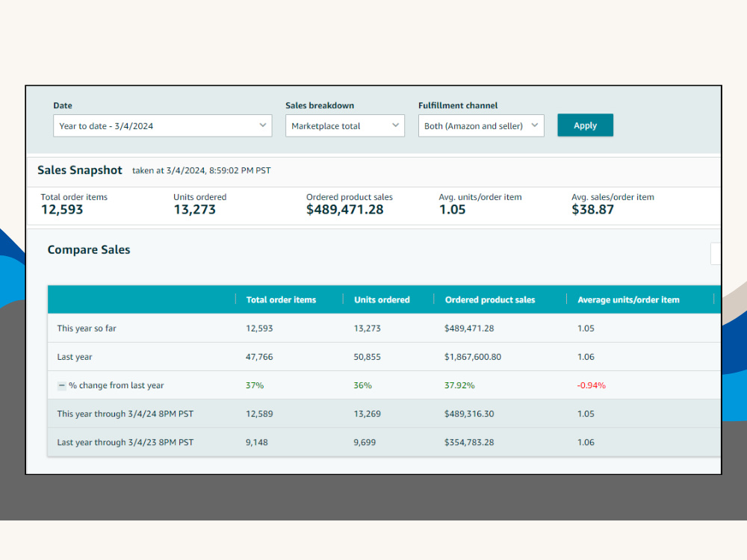
Task: Click the Units ordered column header
Action: tap(382, 300)
